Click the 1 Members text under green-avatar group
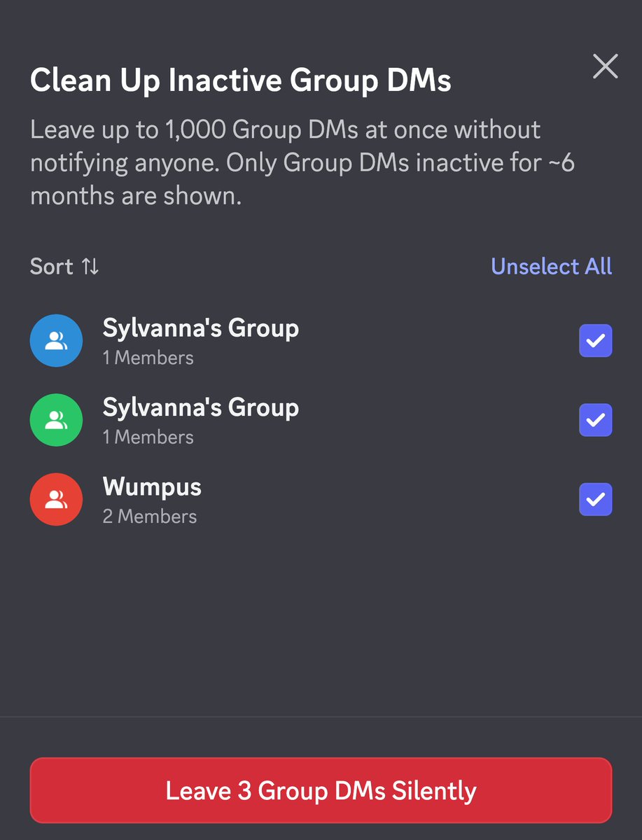Viewport: 642px width, 840px height. click(x=148, y=437)
